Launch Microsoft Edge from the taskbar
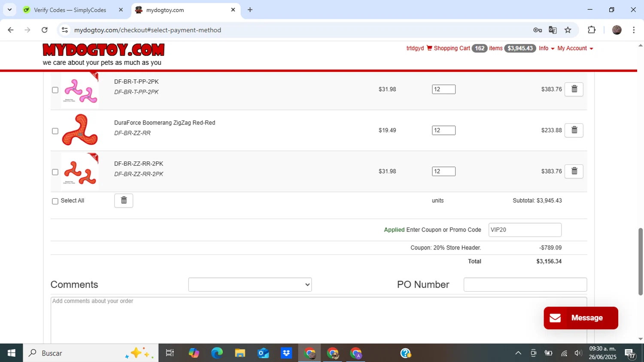The height and width of the screenshot is (362, 644). click(x=217, y=353)
